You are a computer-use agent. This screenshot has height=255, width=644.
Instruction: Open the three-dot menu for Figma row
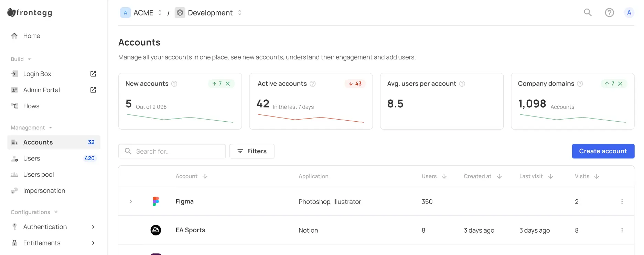pyautogui.click(x=622, y=202)
